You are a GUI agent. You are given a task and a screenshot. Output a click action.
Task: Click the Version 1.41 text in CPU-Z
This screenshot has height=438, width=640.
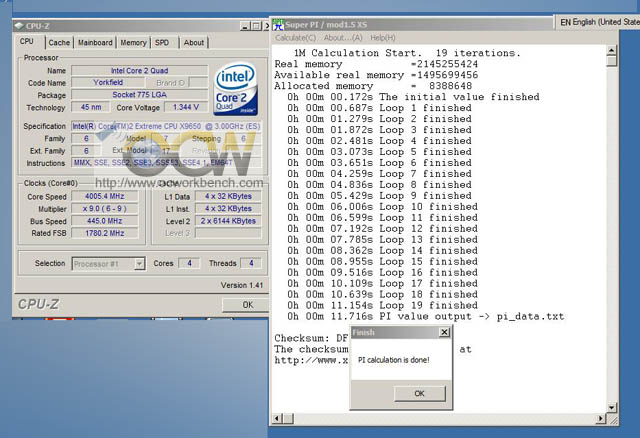pyautogui.click(x=242, y=285)
